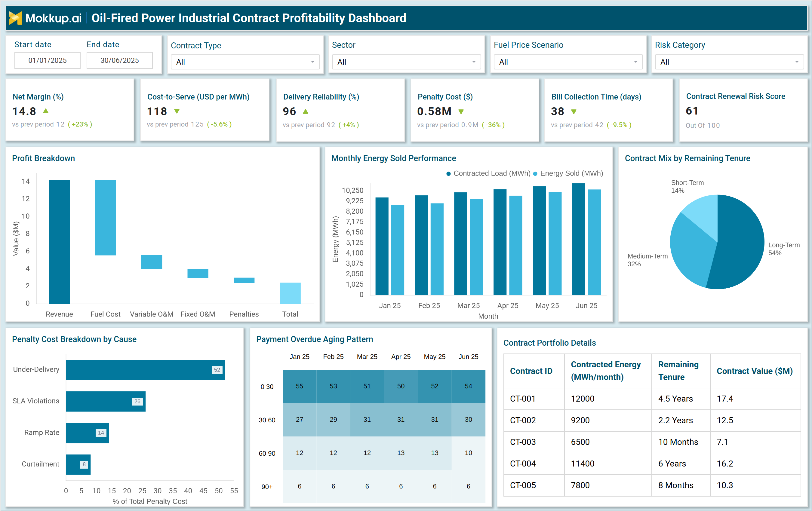Click Net Margin green up-arrow indicator
The height and width of the screenshot is (511, 812).
coord(46,111)
